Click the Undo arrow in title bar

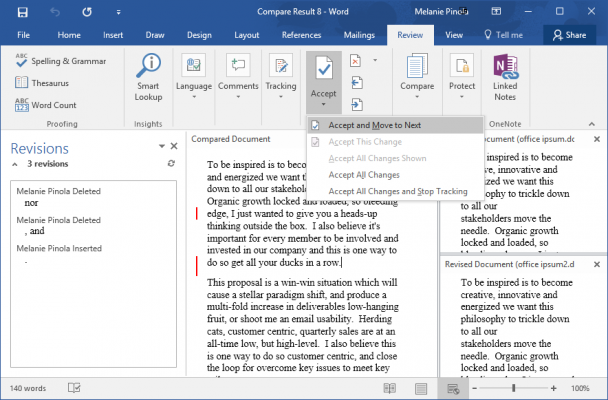tap(55, 12)
